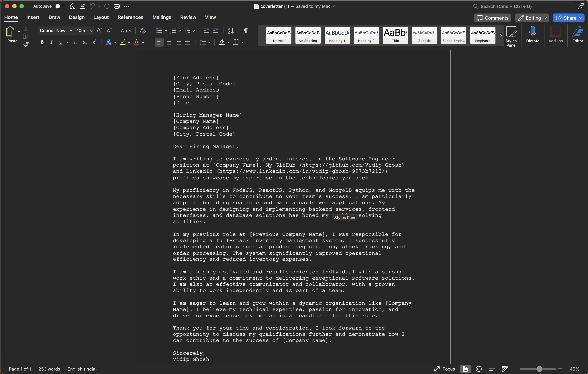588x374 pixels.
Task: Switch to Web Layout view icon
Action: click(479, 369)
